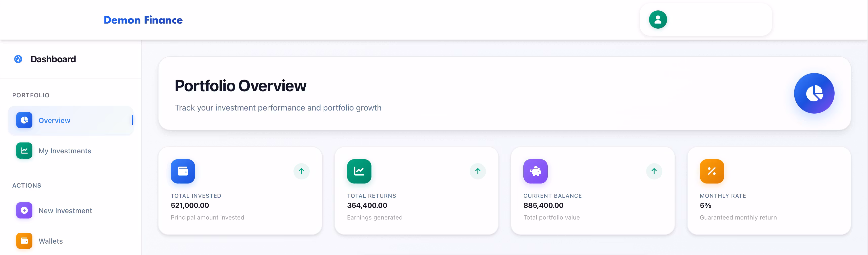This screenshot has height=255, width=868.
Task: Click the percentage icon on Monthly Rate card
Action: click(712, 171)
